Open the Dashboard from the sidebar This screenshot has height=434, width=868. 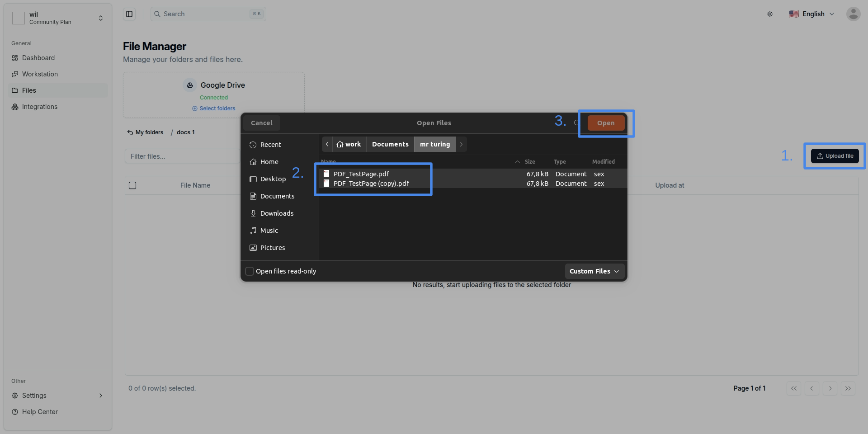38,58
